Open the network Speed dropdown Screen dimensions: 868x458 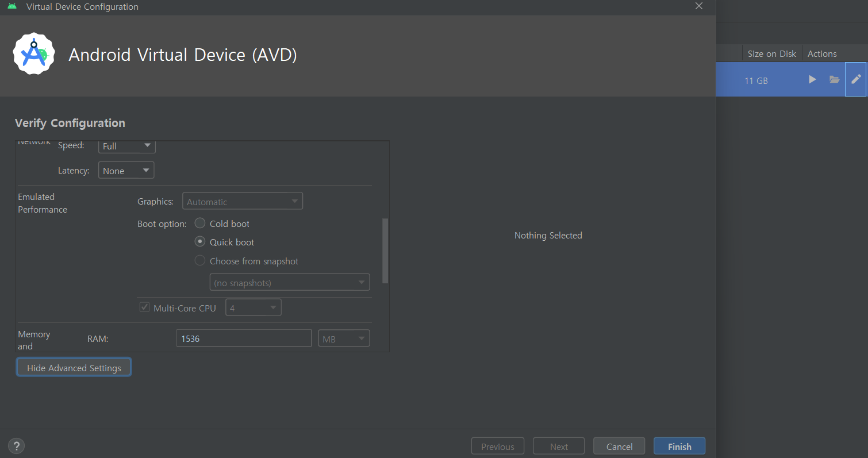[x=127, y=146]
